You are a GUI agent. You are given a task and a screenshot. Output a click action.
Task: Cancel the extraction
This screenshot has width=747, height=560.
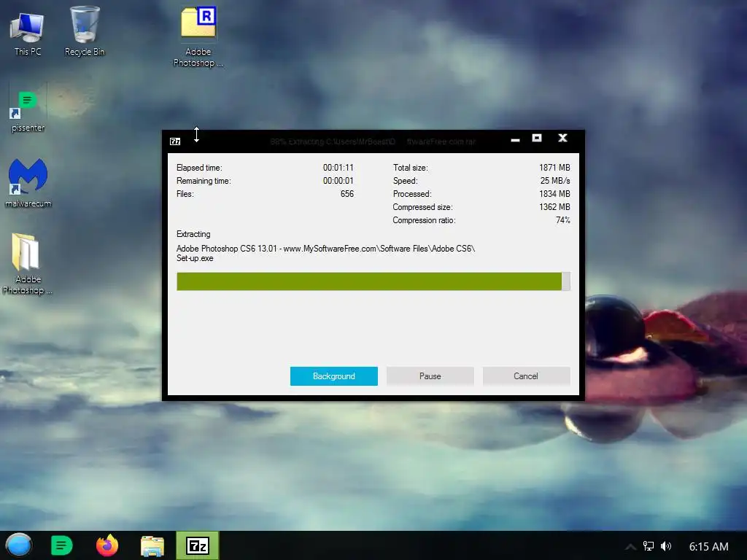point(526,376)
